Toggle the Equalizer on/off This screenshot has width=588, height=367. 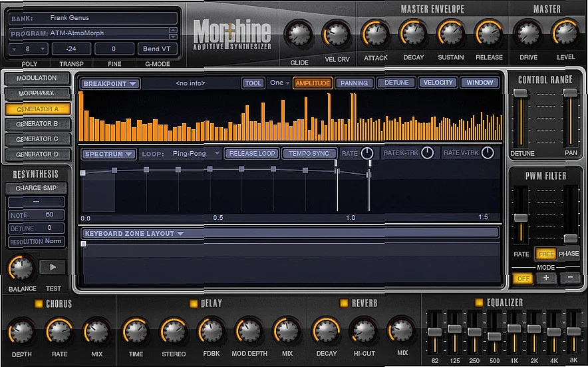(x=479, y=302)
